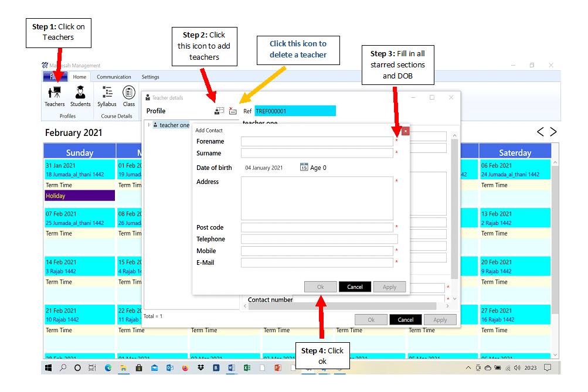Open the Students profile icon
The width and height of the screenshot is (588, 392).
(80, 95)
